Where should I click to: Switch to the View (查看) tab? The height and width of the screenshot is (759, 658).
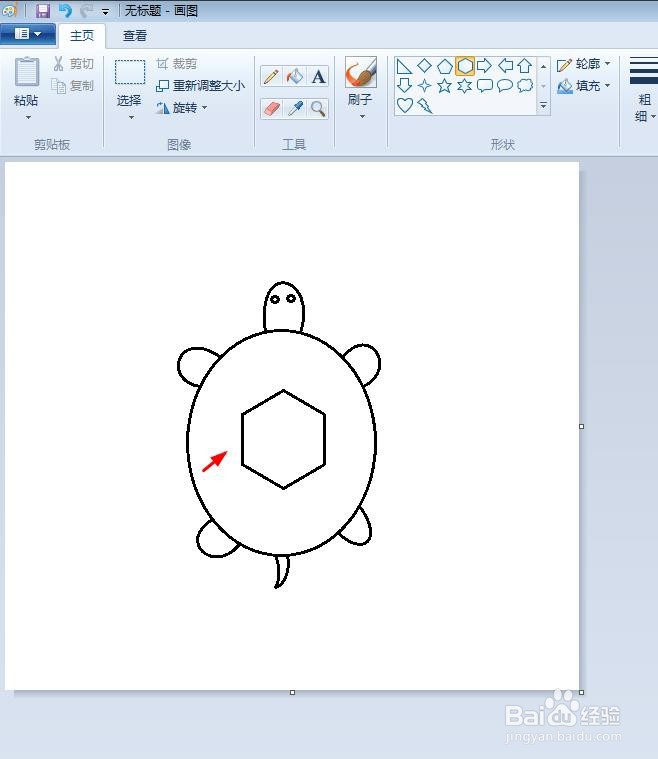[135, 36]
